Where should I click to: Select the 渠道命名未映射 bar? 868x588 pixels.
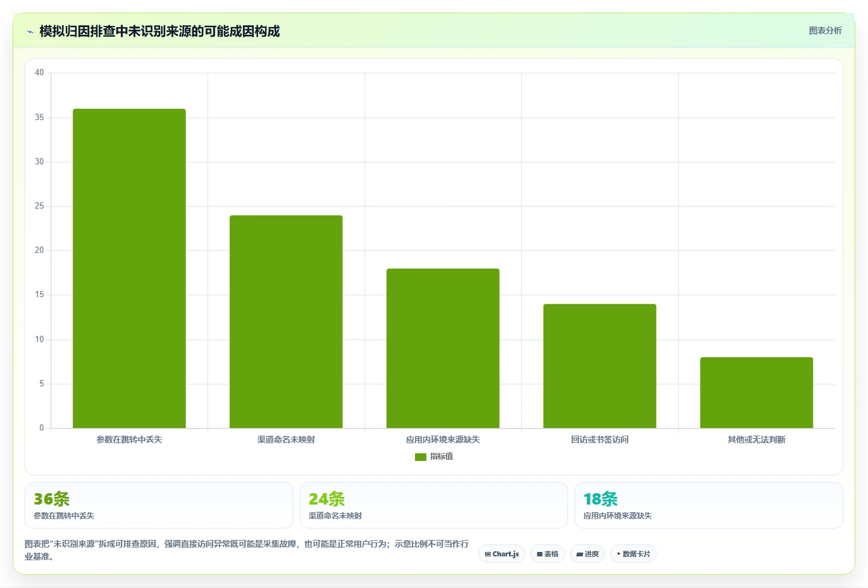(286, 321)
